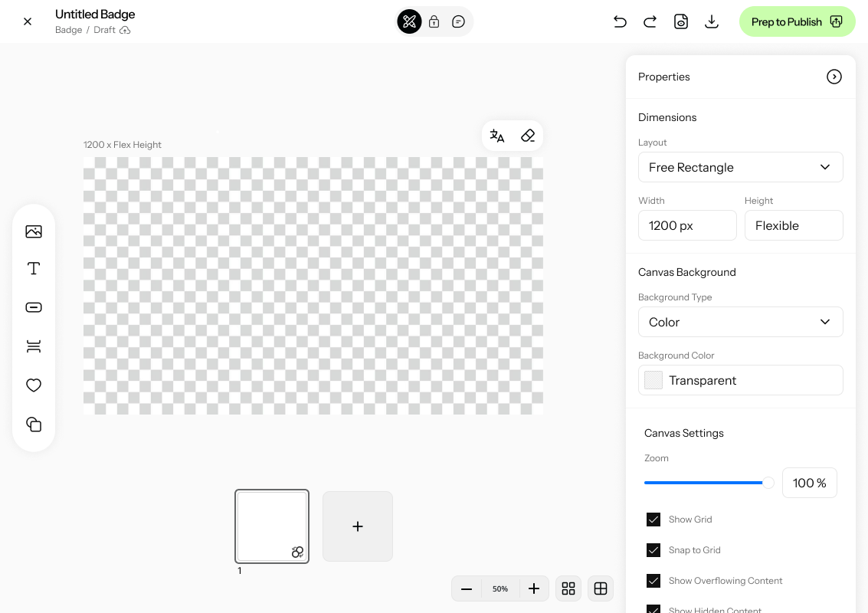Open the shapes tool in the left toolbar
868x613 pixels.
[x=34, y=425]
